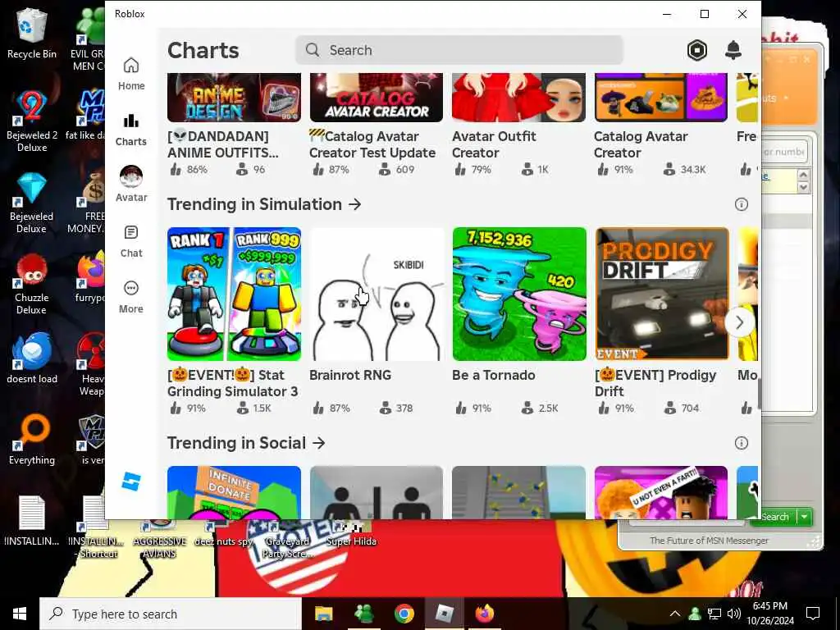The height and width of the screenshot is (630, 840).
Task: Open the Infinite Donate game thumbnail
Action: point(234,492)
